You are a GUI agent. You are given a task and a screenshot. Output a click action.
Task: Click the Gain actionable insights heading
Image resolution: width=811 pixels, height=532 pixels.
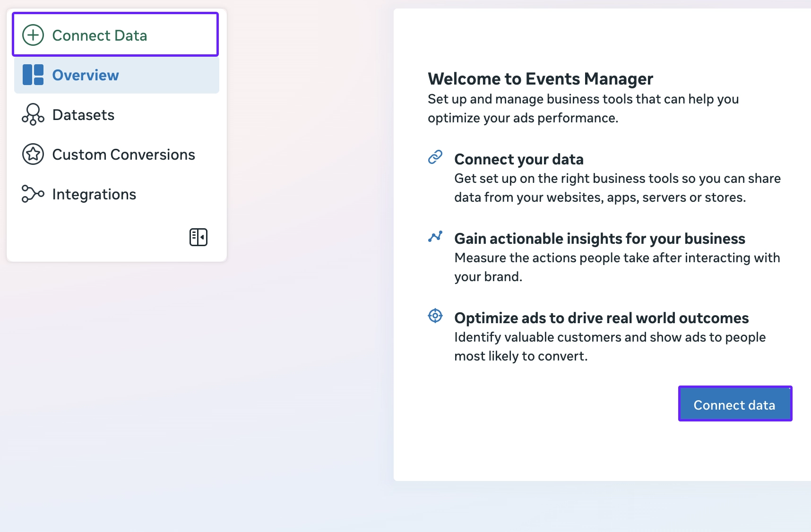pos(599,239)
